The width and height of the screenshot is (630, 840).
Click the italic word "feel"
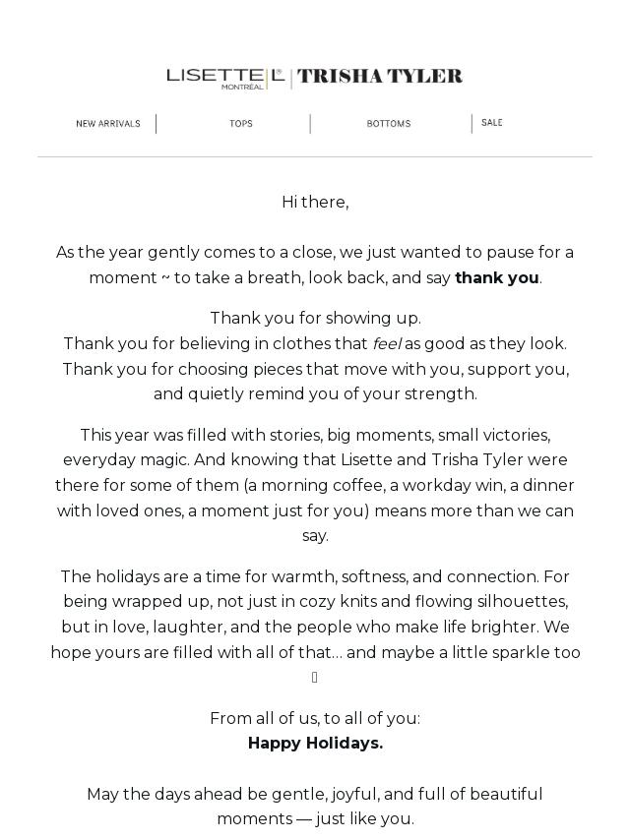[x=386, y=344]
